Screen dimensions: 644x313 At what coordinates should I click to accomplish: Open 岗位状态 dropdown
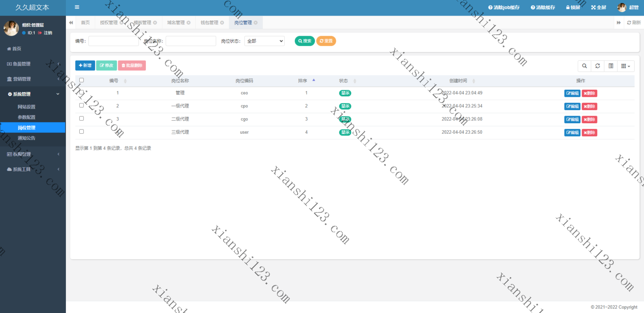pos(264,41)
